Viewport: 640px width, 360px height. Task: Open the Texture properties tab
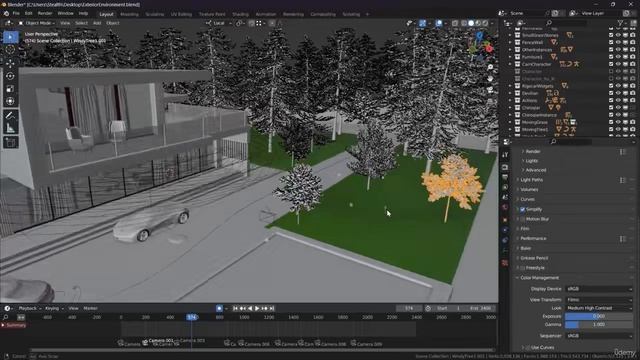point(505,263)
